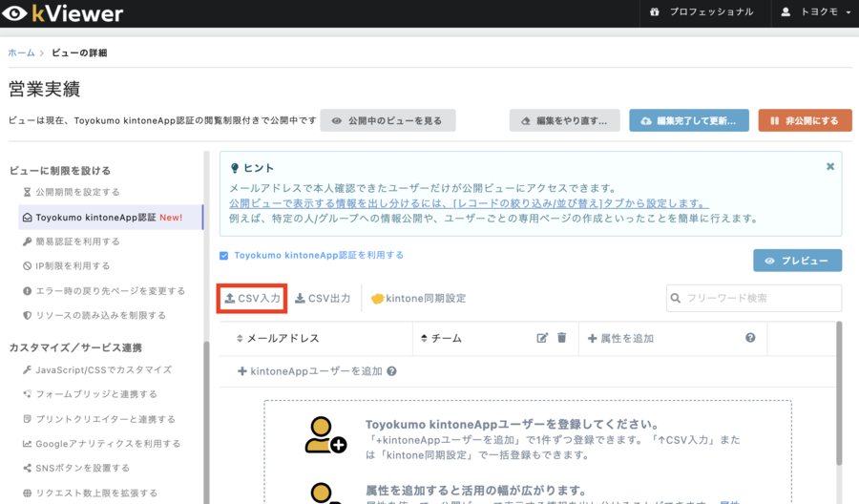Click 公開中のビューを見る button

point(388,120)
